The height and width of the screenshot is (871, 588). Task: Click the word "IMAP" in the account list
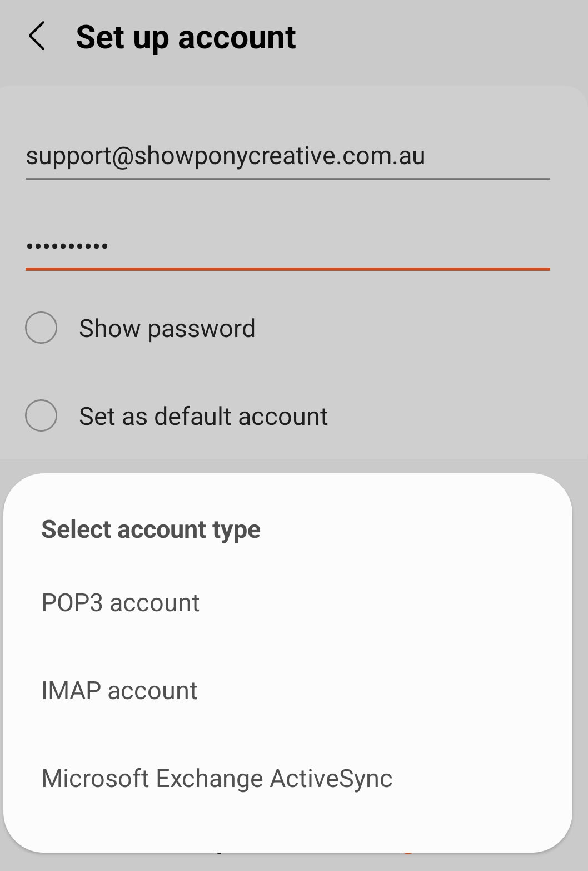71,691
